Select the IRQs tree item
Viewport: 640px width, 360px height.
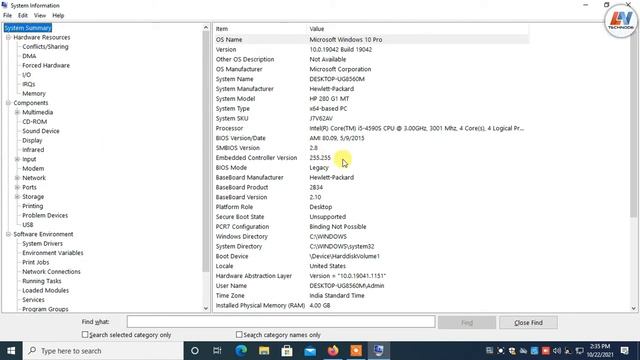tap(29, 84)
